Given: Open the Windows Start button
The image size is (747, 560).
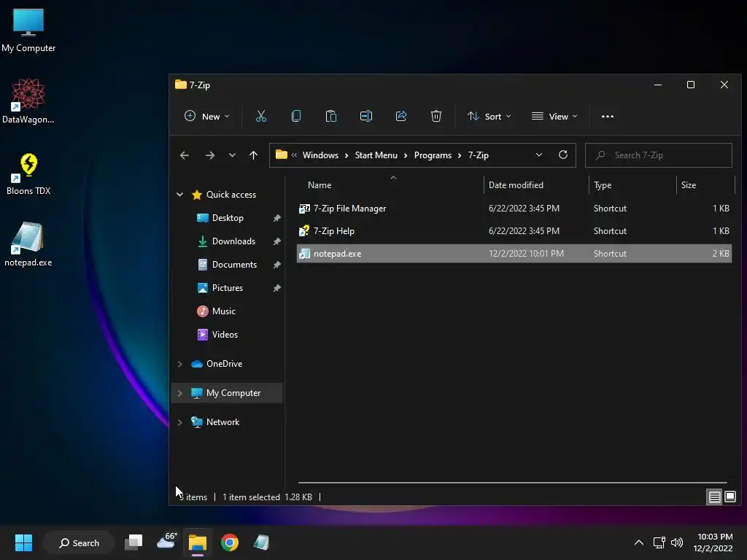Looking at the screenshot, I should [x=23, y=542].
